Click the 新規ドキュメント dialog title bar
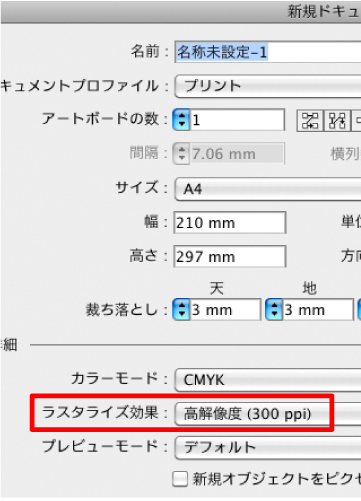The width and height of the screenshot is (361, 501). coord(181,12)
